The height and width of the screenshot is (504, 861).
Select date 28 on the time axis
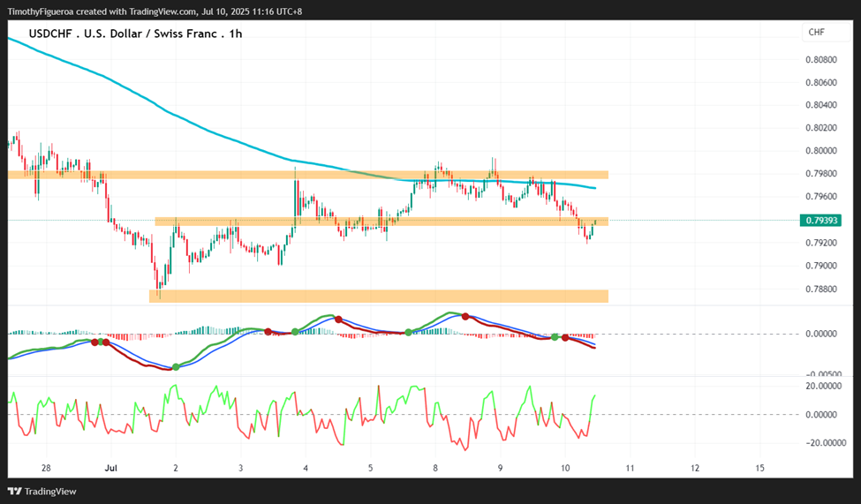(x=46, y=469)
